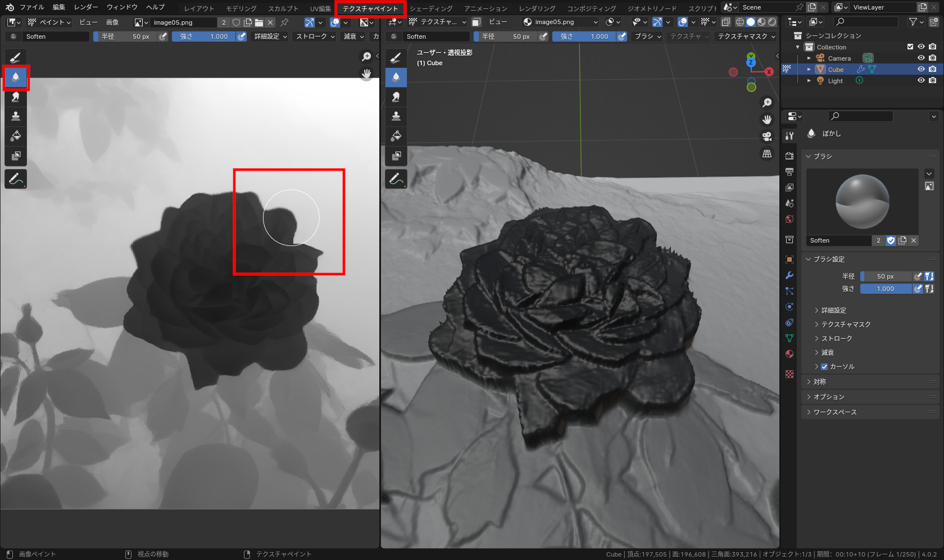Viewport: 944px width, 560px height.
Task: Select the Fill tool in image editor
Action: click(16, 136)
